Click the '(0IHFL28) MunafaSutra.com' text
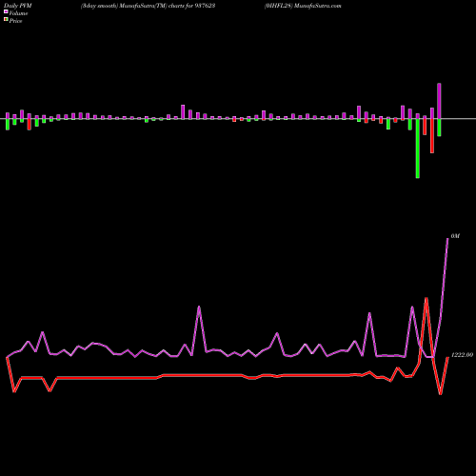Image resolution: width=476 pixels, height=476 pixels. click(x=303, y=6)
